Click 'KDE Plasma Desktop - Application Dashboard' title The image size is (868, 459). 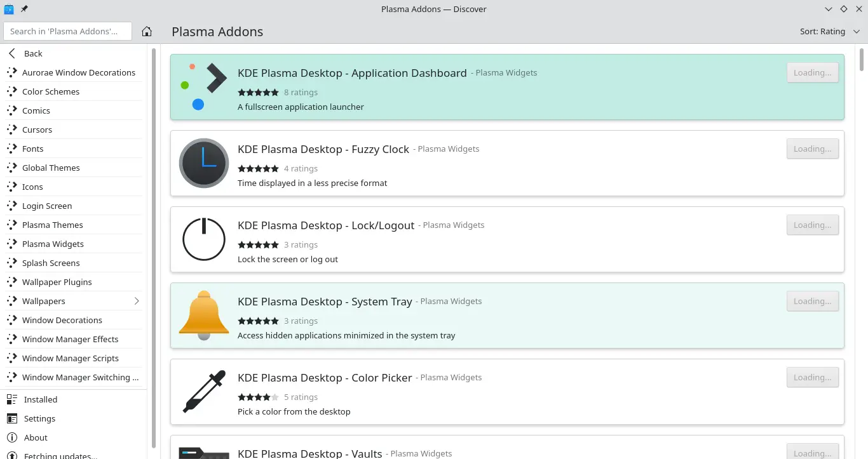click(x=352, y=73)
